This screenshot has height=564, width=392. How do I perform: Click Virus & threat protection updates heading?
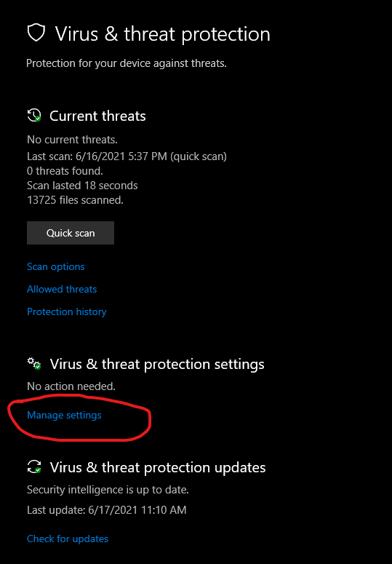click(158, 467)
